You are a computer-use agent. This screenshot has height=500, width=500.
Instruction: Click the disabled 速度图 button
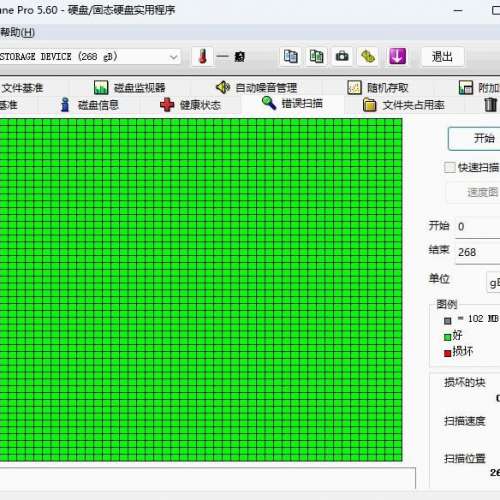[473, 192]
